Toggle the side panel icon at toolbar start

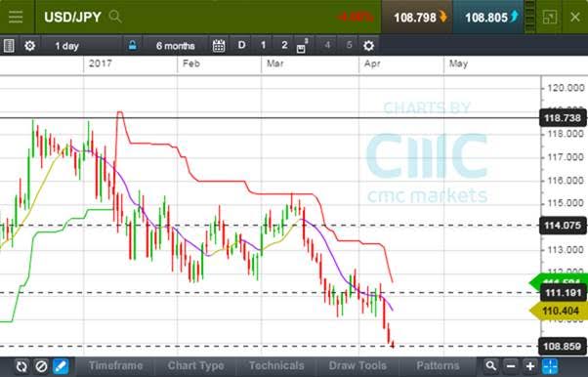9,46
